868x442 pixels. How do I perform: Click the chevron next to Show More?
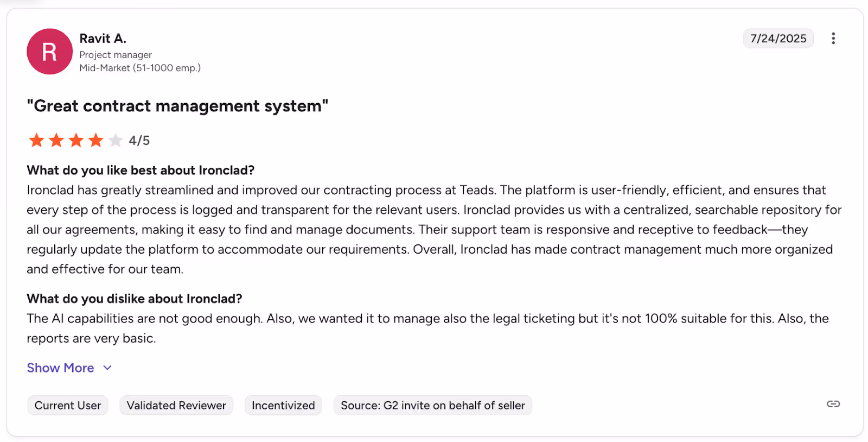pos(107,368)
